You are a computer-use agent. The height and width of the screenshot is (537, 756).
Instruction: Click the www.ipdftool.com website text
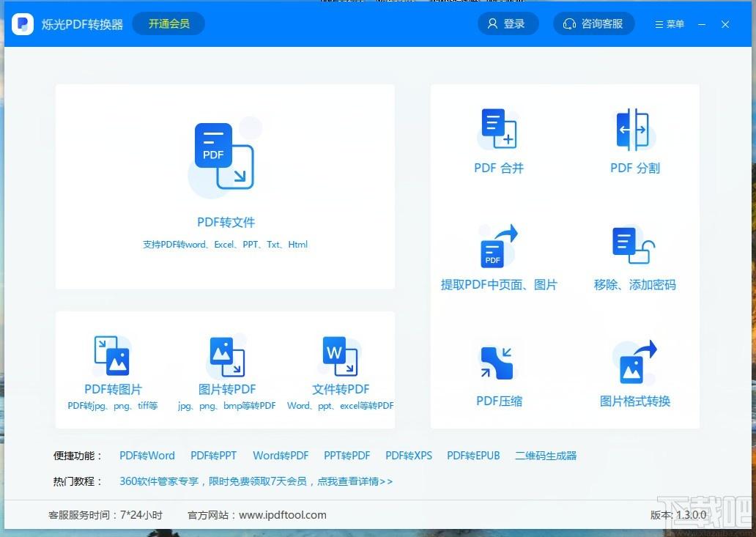(283, 515)
